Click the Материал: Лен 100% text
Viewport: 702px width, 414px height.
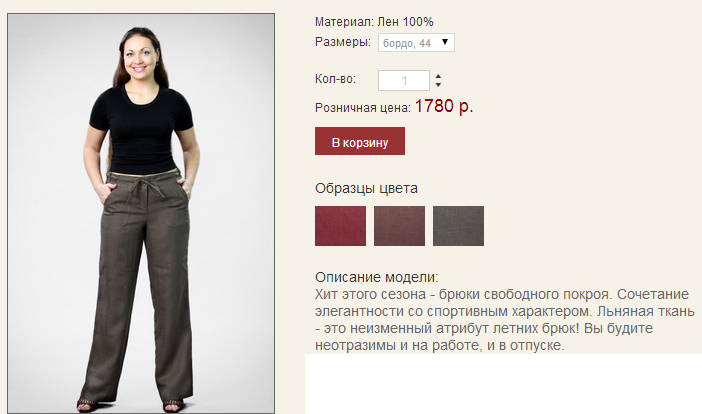point(374,21)
